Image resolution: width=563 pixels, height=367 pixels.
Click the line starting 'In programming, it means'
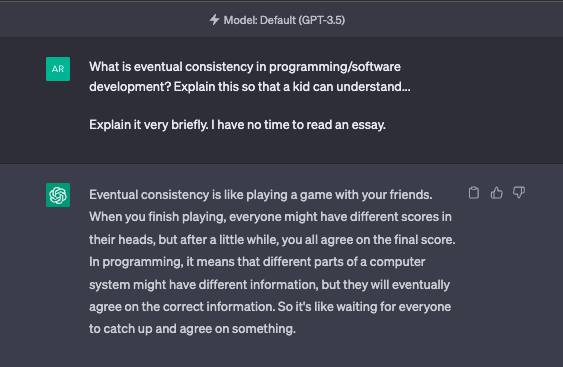click(x=257, y=262)
